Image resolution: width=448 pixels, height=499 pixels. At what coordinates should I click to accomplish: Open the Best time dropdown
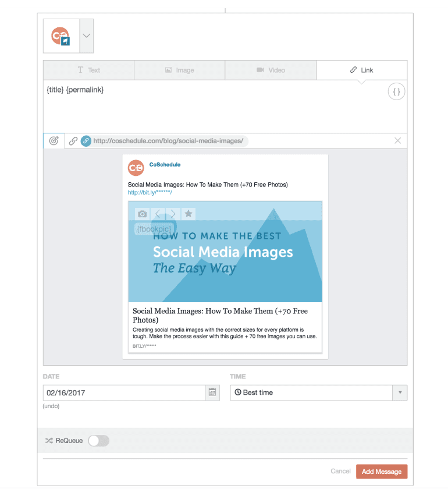click(319, 392)
